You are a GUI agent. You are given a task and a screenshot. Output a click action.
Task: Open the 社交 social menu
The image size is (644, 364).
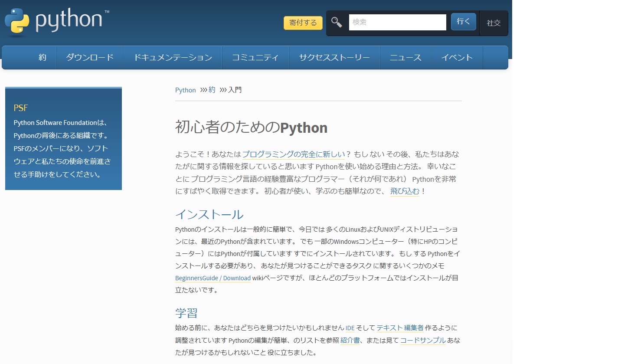pos(494,23)
